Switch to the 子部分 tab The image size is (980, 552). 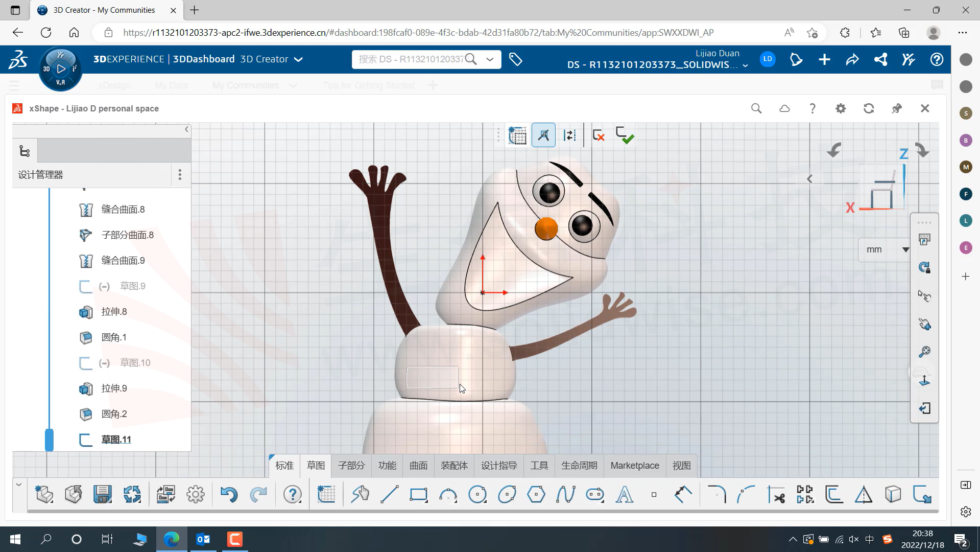[351, 466]
